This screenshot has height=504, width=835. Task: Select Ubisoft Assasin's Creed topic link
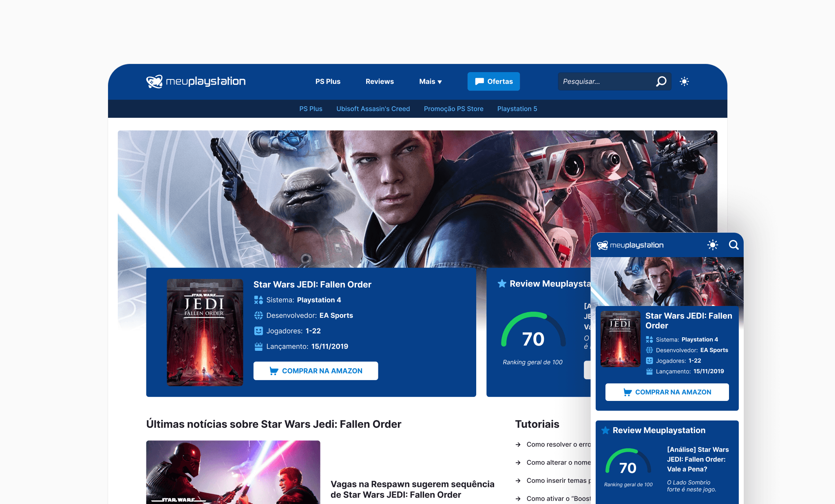point(373,109)
